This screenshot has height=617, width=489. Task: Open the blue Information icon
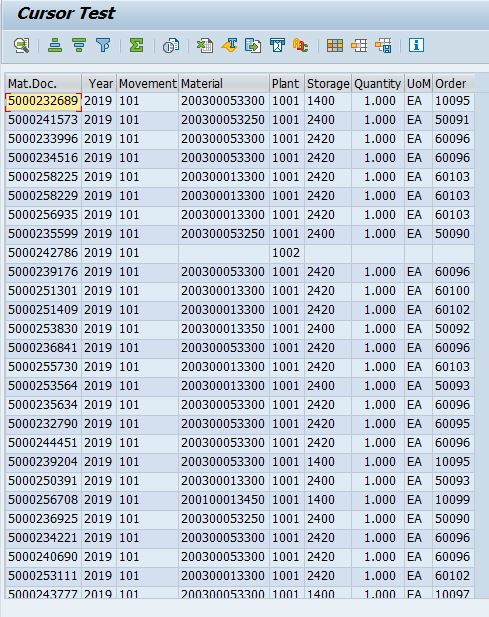[416, 45]
